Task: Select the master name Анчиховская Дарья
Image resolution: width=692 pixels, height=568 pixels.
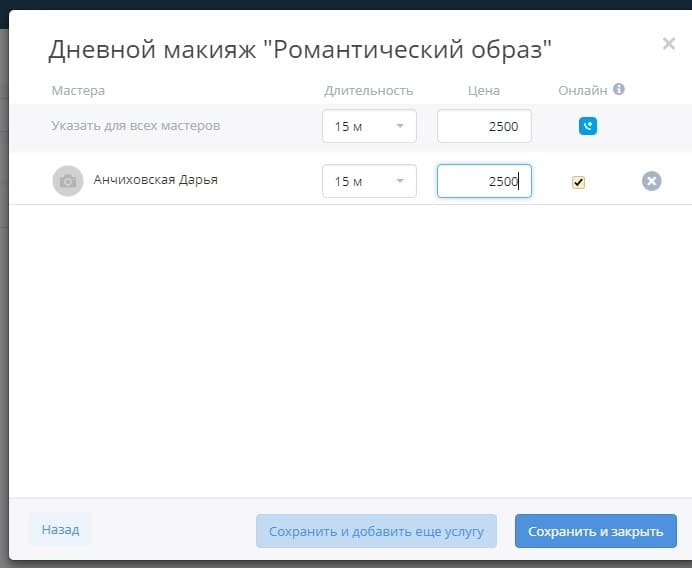Action: click(x=155, y=181)
